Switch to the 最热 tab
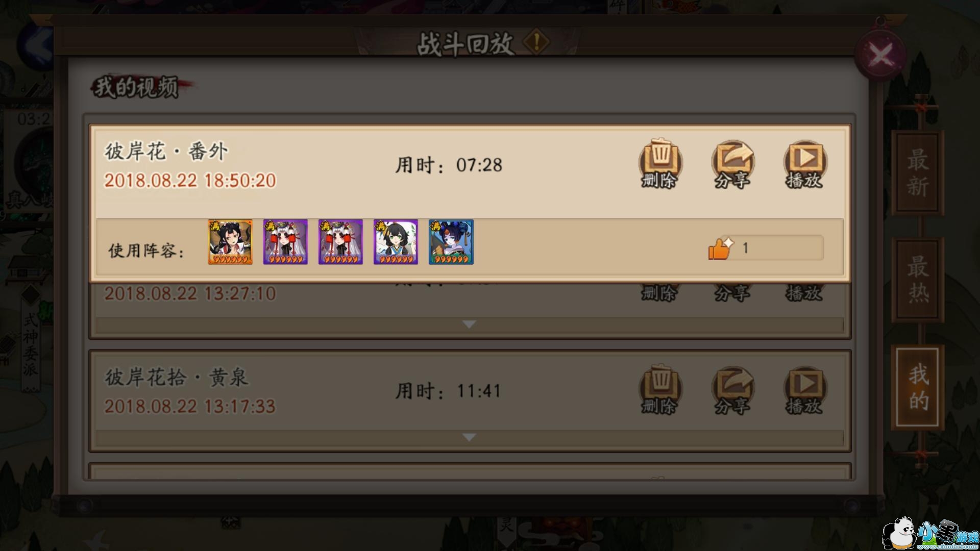Screen dimensions: 980x551 tap(918, 279)
